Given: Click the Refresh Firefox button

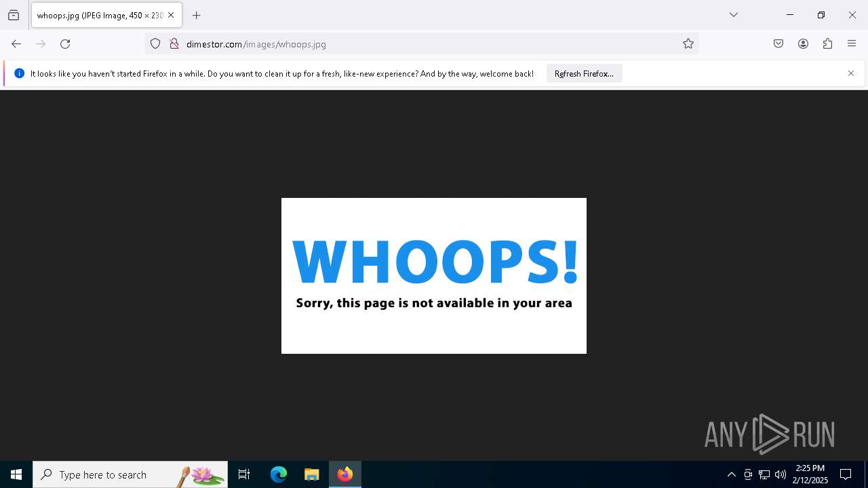Looking at the screenshot, I should pyautogui.click(x=584, y=73).
